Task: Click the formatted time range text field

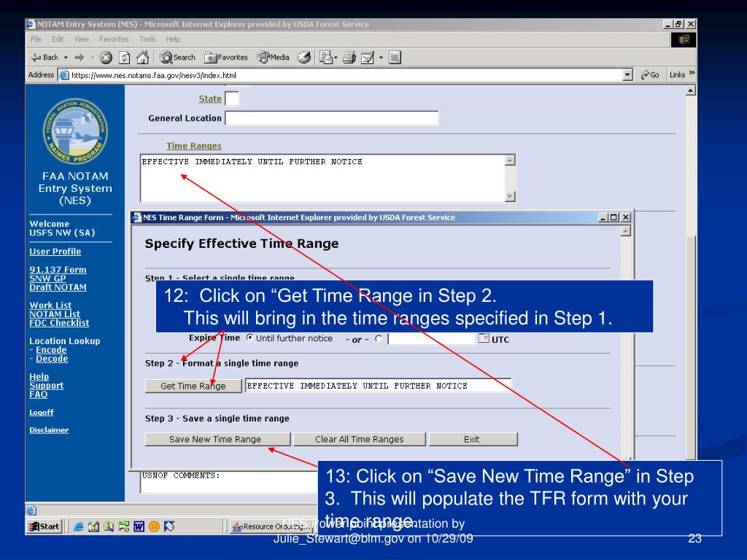Action: coord(378,385)
